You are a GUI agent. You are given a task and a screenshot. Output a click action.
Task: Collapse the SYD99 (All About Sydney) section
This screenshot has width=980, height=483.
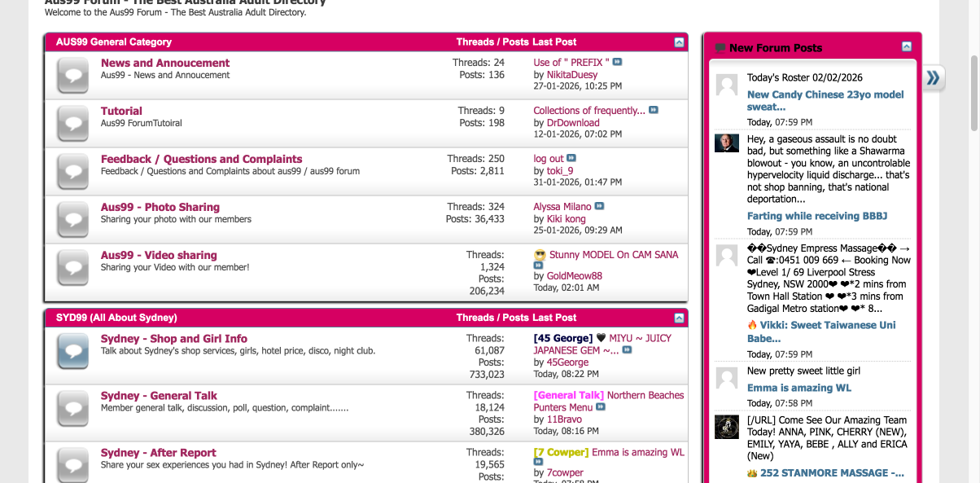coord(679,318)
